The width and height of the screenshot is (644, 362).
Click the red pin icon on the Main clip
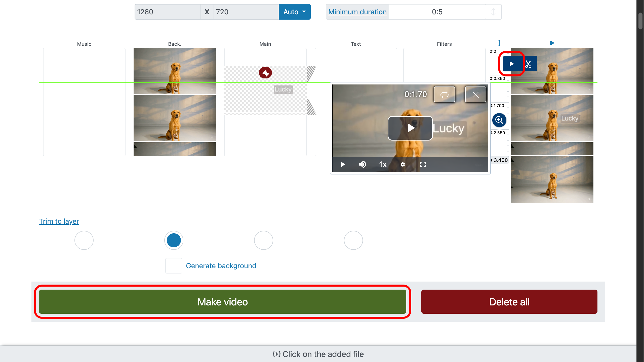[x=265, y=72]
